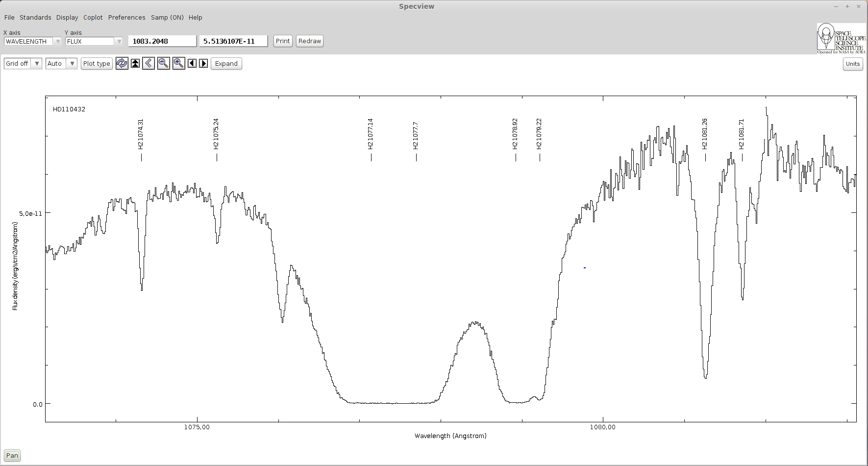The width and height of the screenshot is (868, 466).
Task: Click the H2 1079.22 line marker label
Action: 540,133
